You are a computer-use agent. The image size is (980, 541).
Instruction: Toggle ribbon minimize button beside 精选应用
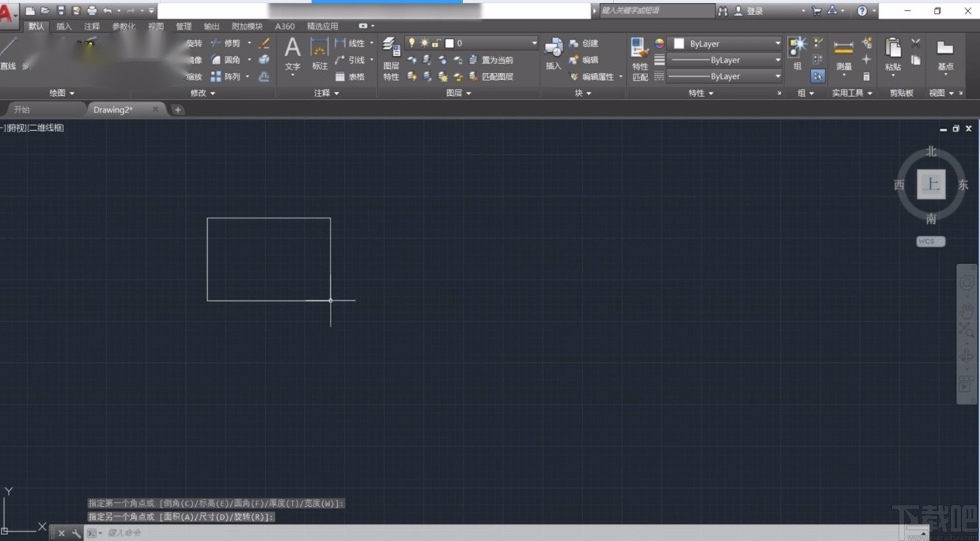(x=363, y=26)
